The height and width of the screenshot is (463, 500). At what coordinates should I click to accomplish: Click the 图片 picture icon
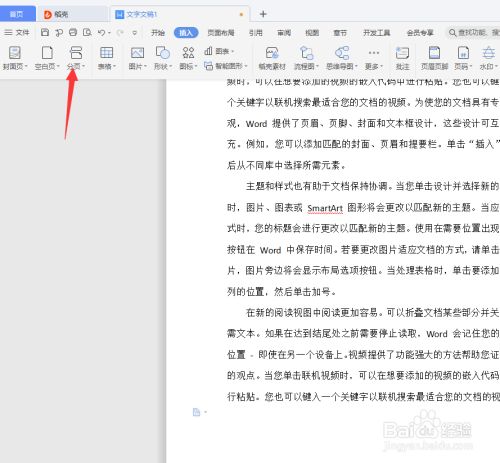pos(137,53)
